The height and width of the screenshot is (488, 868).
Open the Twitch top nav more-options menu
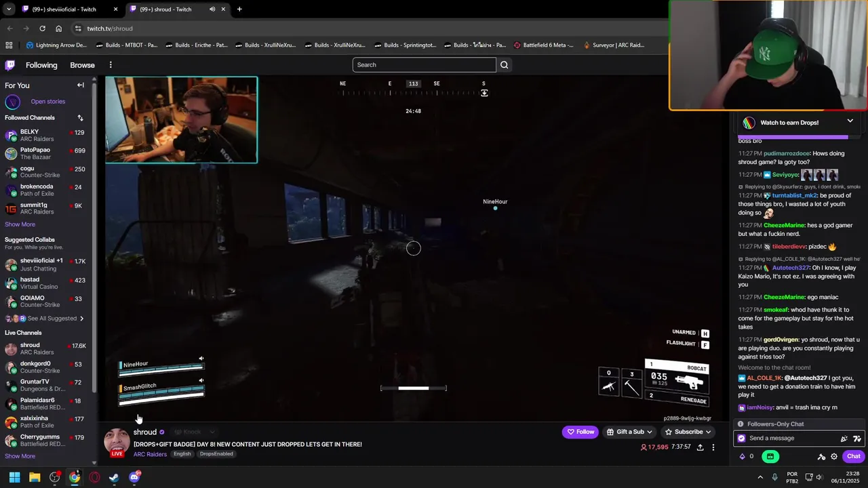pyautogui.click(x=111, y=65)
